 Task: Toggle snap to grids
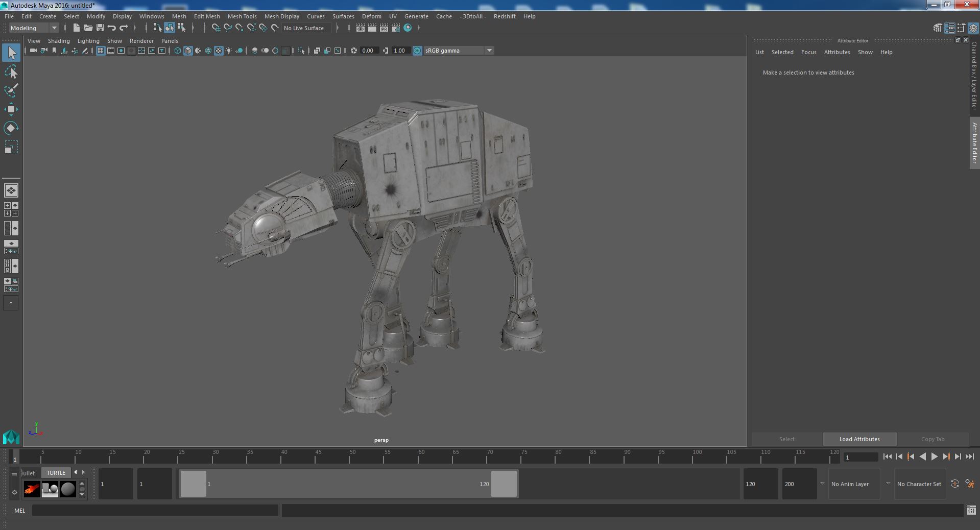(216, 28)
